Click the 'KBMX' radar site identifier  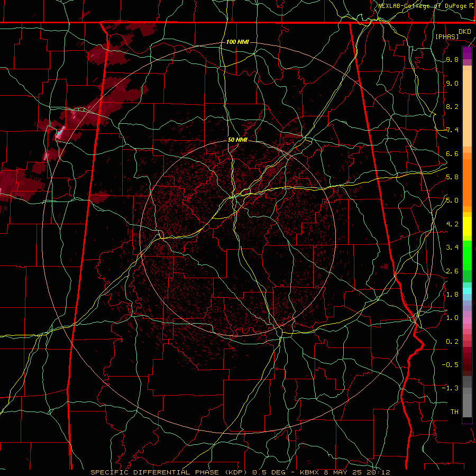(309, 472)
